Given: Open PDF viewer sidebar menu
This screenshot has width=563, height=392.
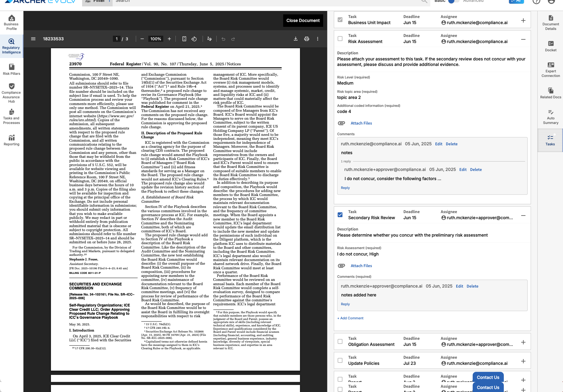Looking at the screenshot, I should pos(33,39).
